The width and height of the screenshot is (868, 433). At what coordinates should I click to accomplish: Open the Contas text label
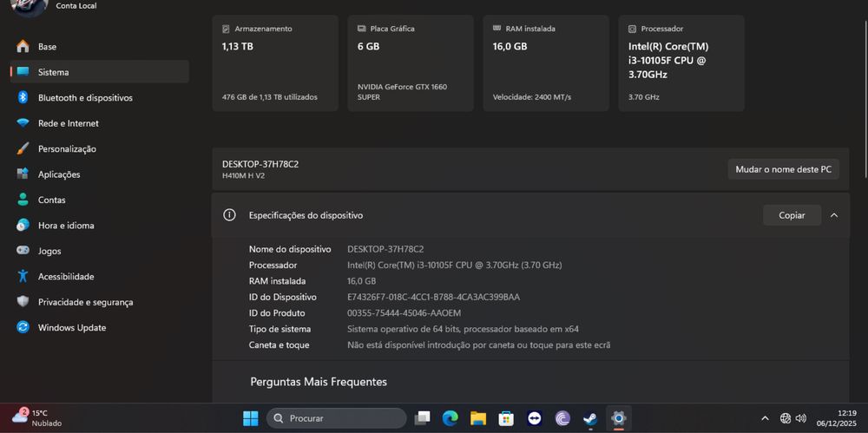pos(51,200)
